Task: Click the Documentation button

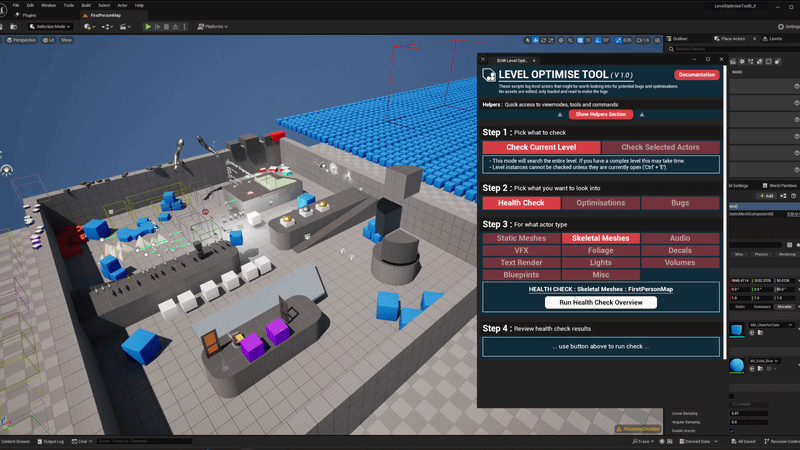Action: (x=697, y=74)
